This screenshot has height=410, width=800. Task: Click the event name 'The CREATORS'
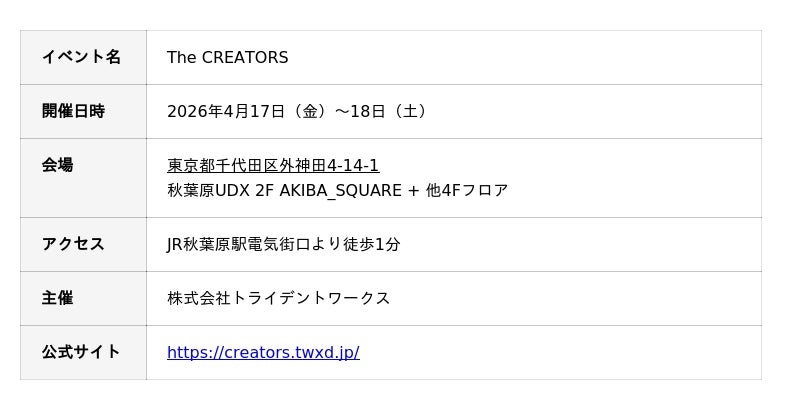(227, 58)
